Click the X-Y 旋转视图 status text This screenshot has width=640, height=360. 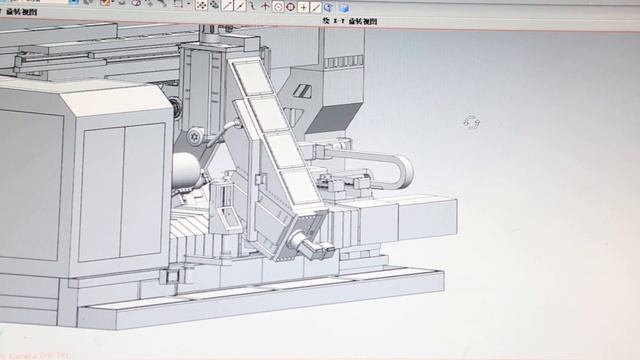[350, 21]
